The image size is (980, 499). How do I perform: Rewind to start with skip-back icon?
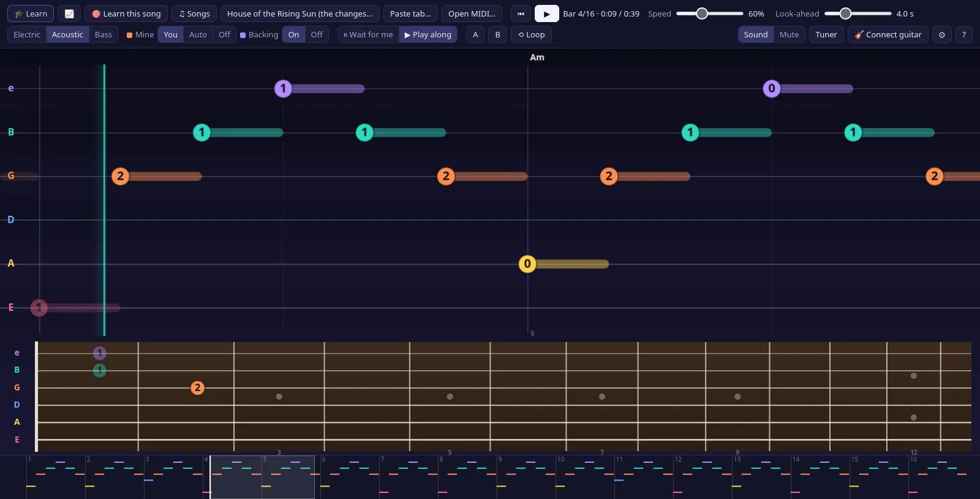pos(521,13)
